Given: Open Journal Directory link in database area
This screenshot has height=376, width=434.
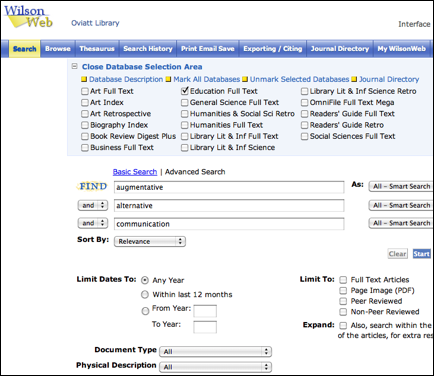Looking at the screenshot, I should [389, 79].
